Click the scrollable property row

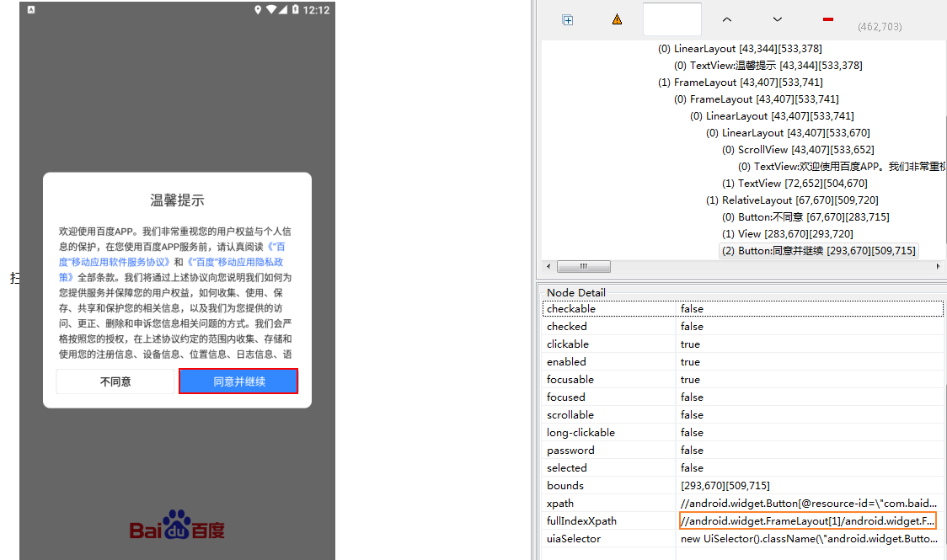[743, 414]
